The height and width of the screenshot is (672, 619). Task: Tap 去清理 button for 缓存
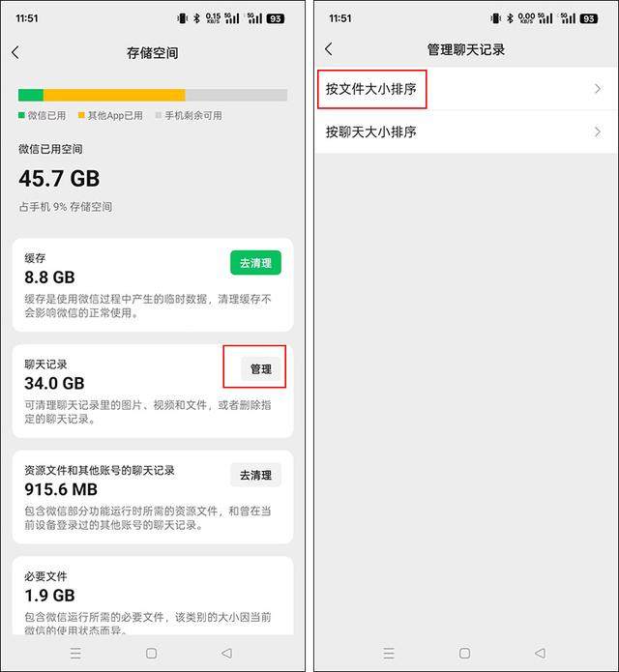pyautogui.click(x=255, y=262)
